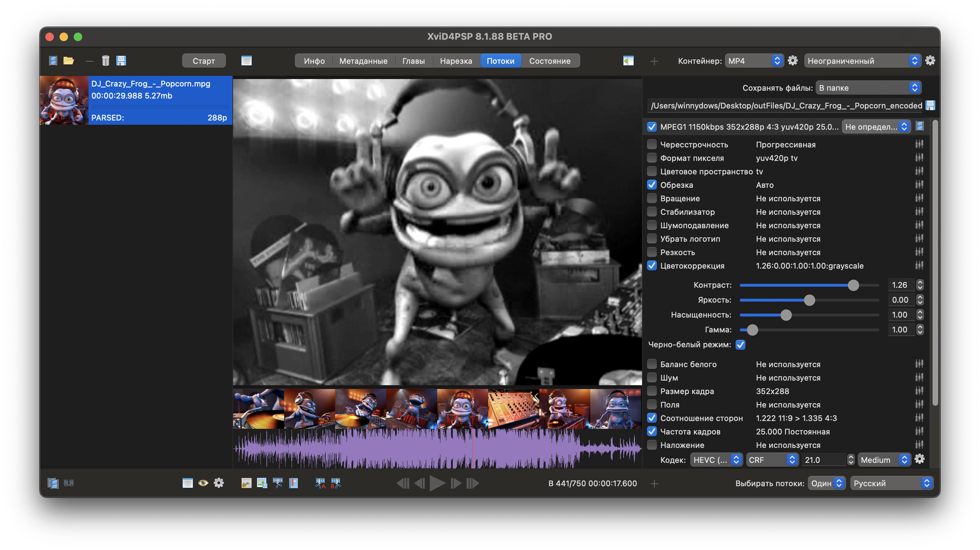Click the Старт button
This screenshot has width=980, height=550.
coord(203,61)
